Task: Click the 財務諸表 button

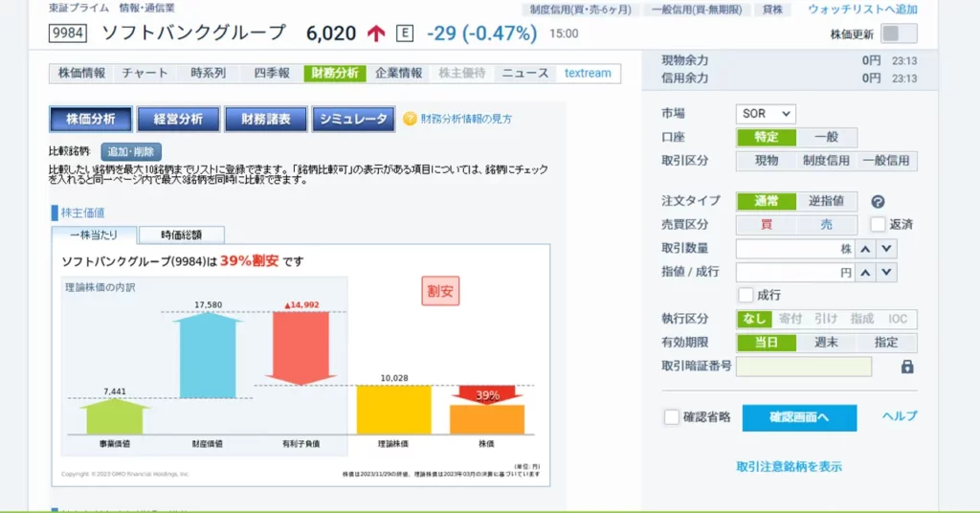Action: tap(266, 120)
